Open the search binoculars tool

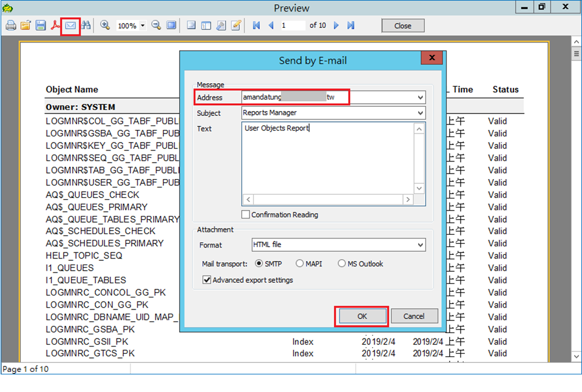pyautogui.click(x=87, y=25)
